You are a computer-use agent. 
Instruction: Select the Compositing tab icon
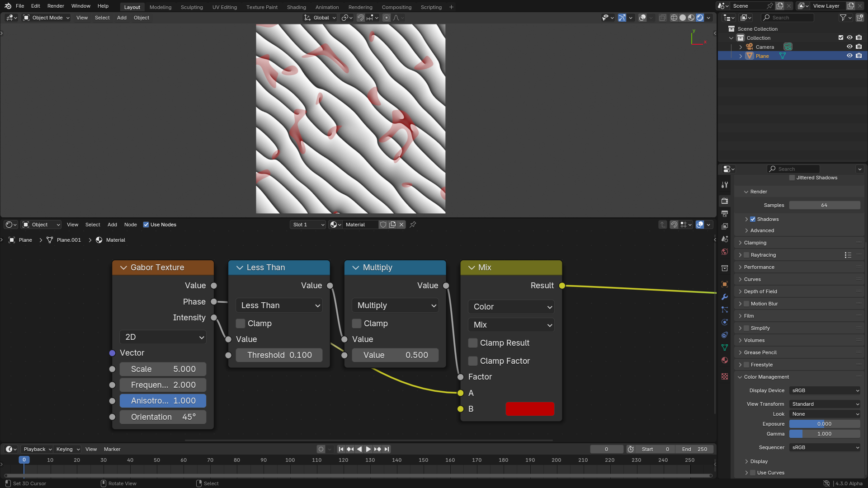396,7
